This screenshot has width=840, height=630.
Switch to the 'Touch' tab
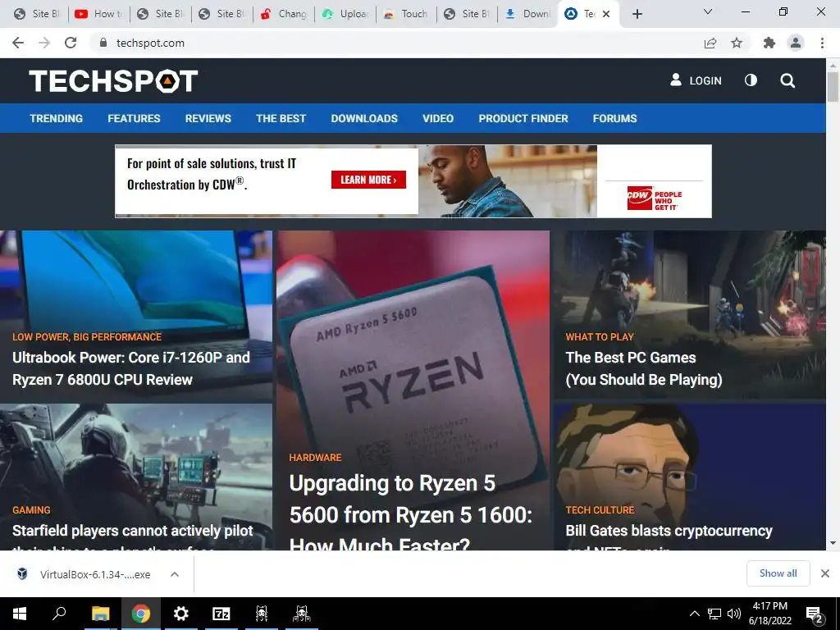pyautogui.click(x=407, y=14)
